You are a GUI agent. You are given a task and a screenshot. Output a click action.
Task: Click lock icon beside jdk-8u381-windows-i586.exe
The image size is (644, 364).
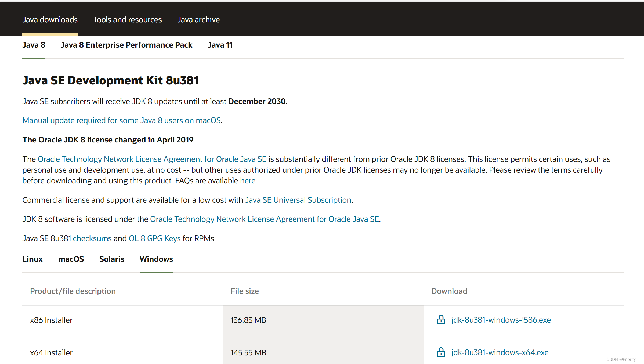(441, 320)
